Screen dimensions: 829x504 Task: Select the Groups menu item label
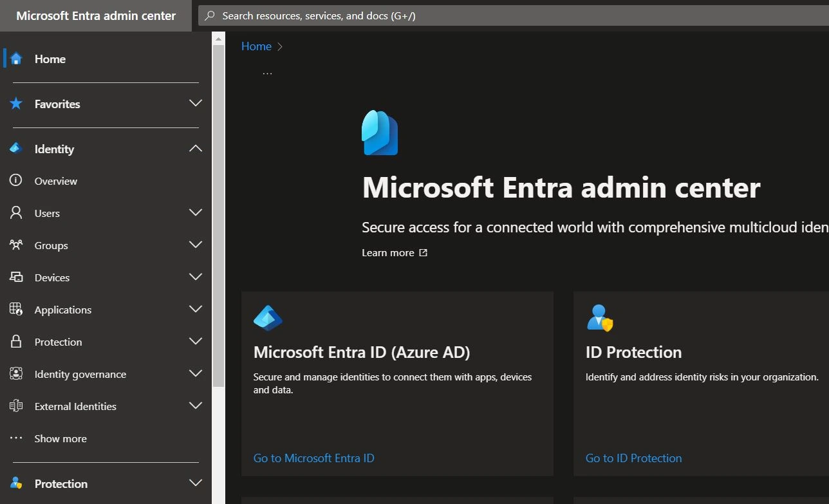click(51, 245)
